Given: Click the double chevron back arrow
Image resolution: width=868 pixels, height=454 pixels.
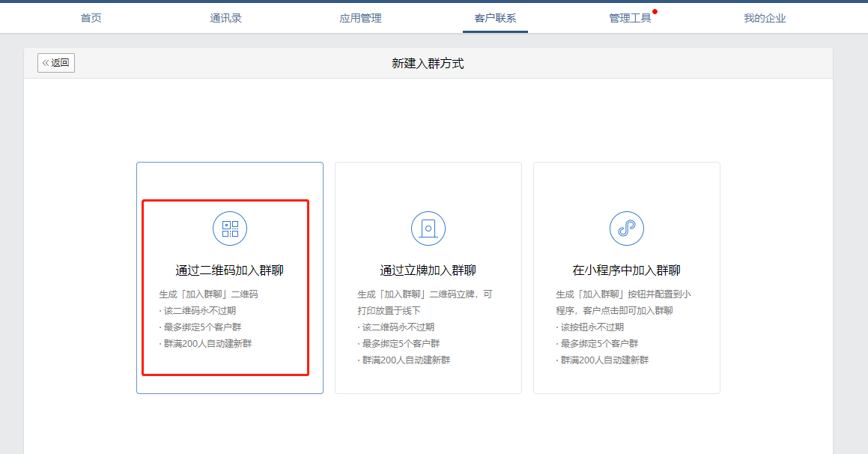Looking at the screenshot, I should tap(46, 63).
